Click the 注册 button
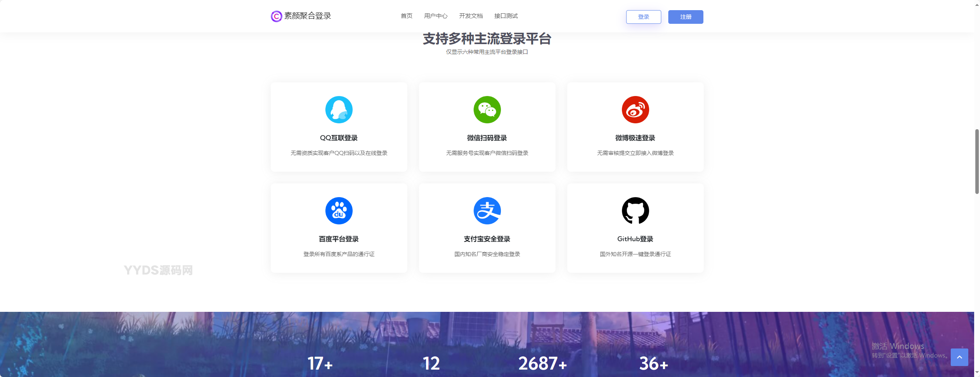 coord(685,17)
